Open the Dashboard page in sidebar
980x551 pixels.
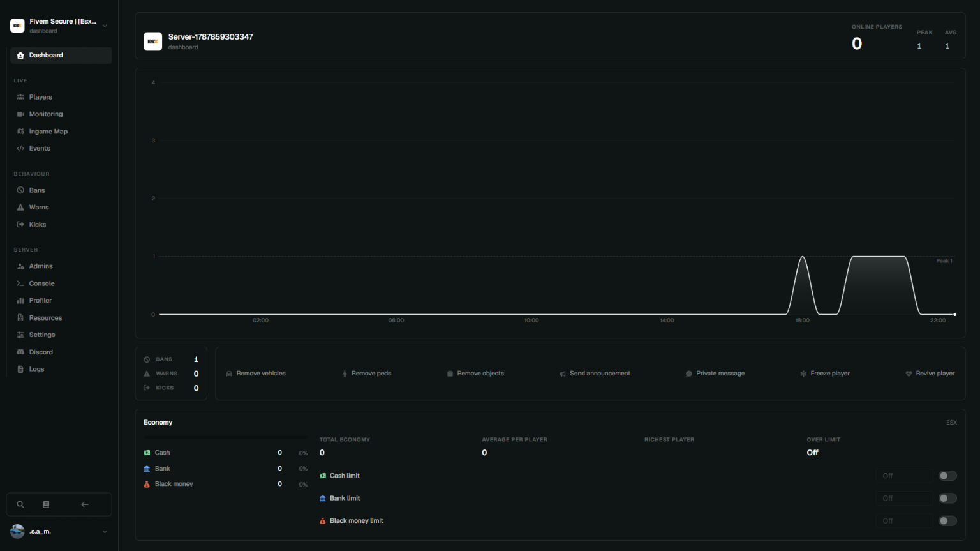coord(61,56)
